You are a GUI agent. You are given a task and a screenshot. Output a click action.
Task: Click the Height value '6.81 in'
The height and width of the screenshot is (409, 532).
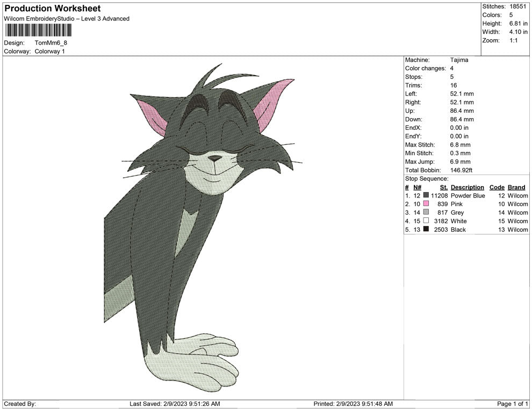(x=519, y=24)
